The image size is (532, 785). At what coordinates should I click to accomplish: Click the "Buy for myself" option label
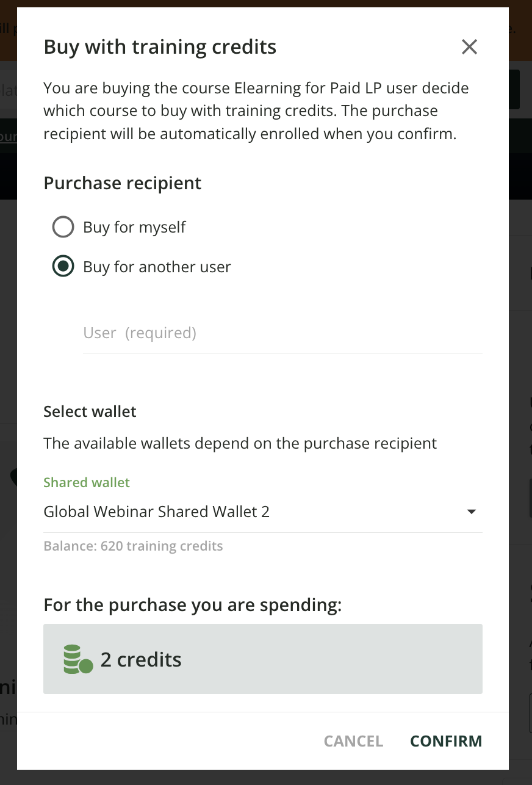coord(134,227)
